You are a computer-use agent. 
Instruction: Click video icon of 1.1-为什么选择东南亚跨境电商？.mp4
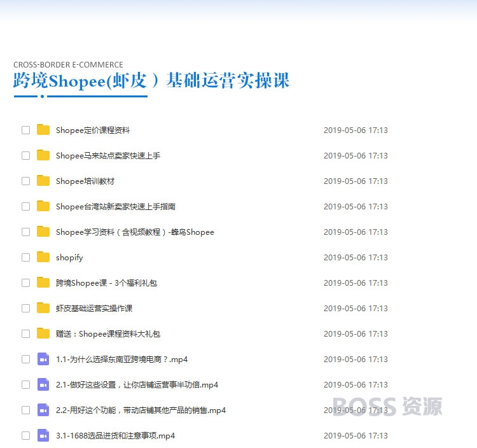tap(43, 359)
